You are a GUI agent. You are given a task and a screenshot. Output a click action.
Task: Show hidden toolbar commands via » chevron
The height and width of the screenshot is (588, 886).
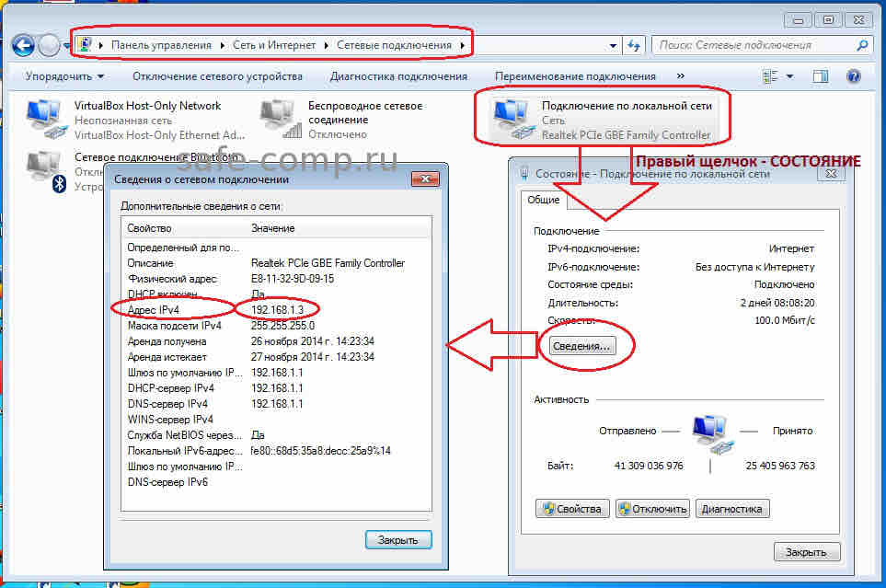681,76
